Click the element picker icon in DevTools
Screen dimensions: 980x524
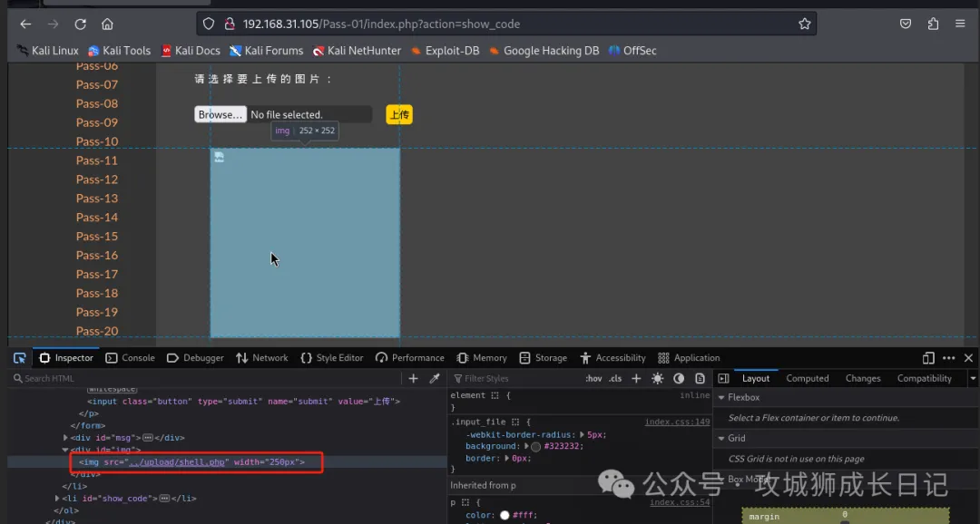click(19, 358)
